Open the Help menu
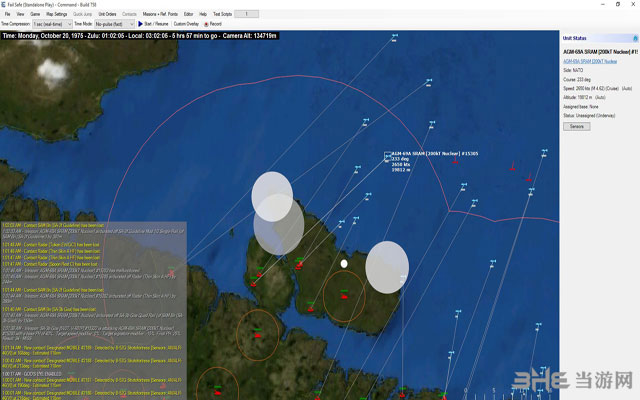Screen dimensions: 640x400 coord(203,14)
